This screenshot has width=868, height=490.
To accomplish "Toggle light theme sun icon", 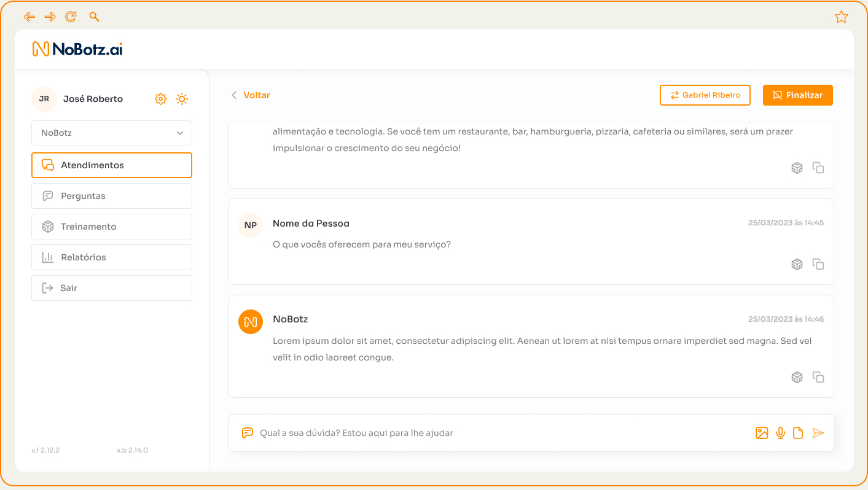I will pos(182,99).
